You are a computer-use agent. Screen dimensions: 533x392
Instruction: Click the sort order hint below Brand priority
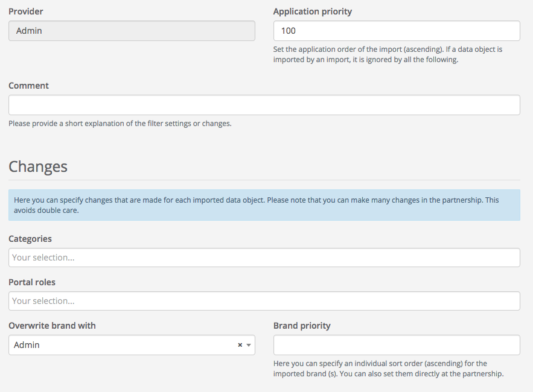pos(388,368)
